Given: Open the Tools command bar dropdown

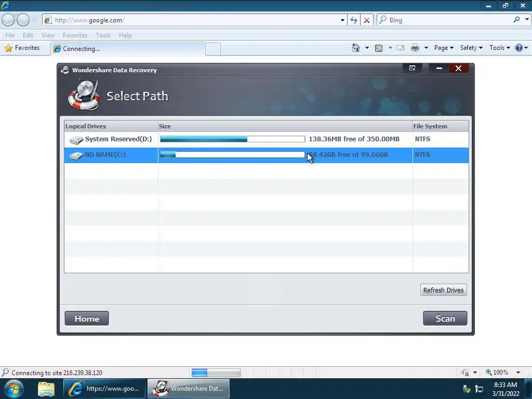Looking at the screenshot, I should (499, 48).
